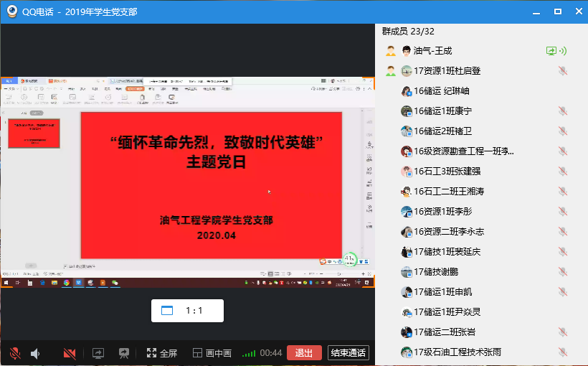Screen dimensions: 588x366
Task: Turn on the disabled camera
Action: coord(70,353)
